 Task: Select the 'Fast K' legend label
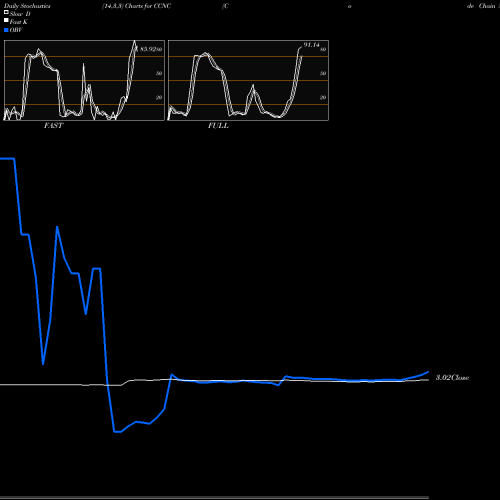[x=19, y=22]
